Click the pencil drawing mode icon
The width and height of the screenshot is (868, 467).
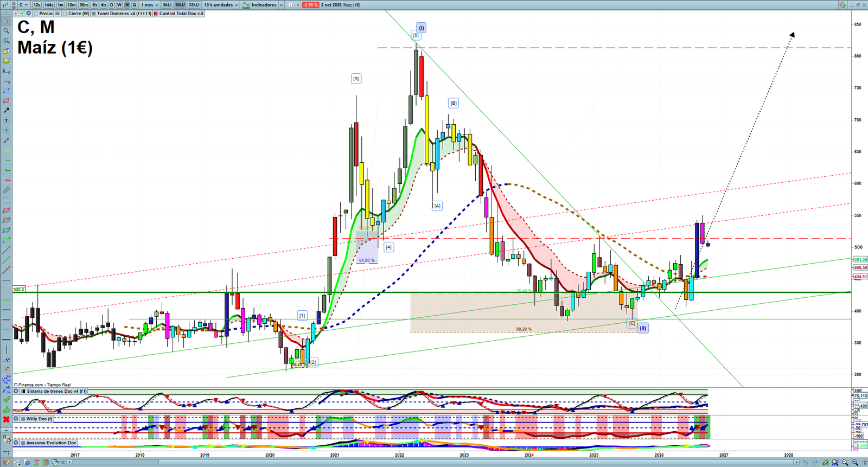click(x=7, y=463)
